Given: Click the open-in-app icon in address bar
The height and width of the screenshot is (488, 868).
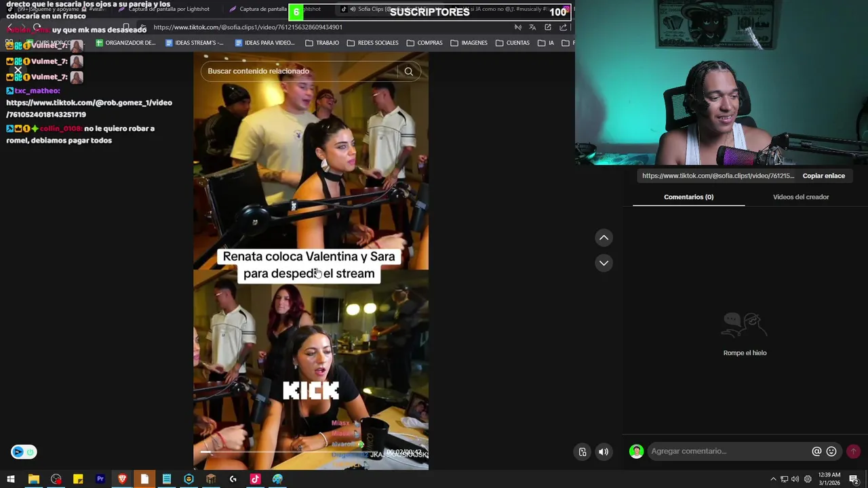Looking at the screenshot, I should coord(548,27).
